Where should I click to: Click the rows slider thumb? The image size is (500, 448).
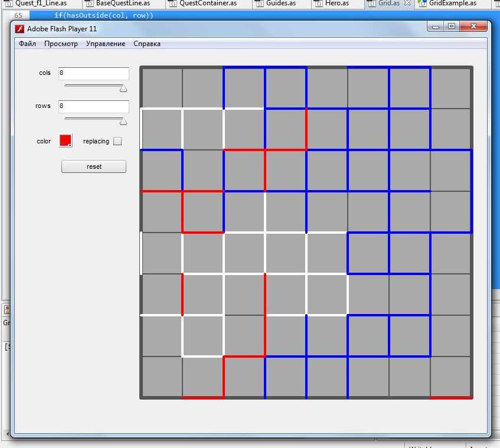(123, 122)
